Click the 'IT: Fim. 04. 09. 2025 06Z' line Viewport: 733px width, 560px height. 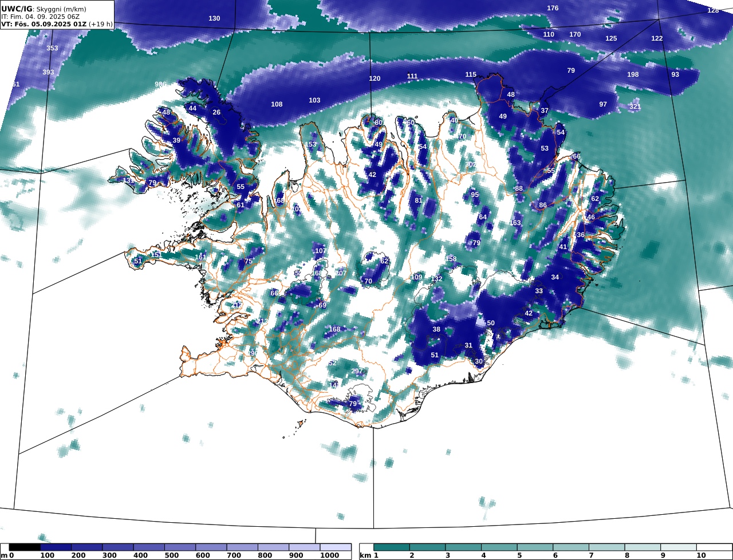(40, 17)
